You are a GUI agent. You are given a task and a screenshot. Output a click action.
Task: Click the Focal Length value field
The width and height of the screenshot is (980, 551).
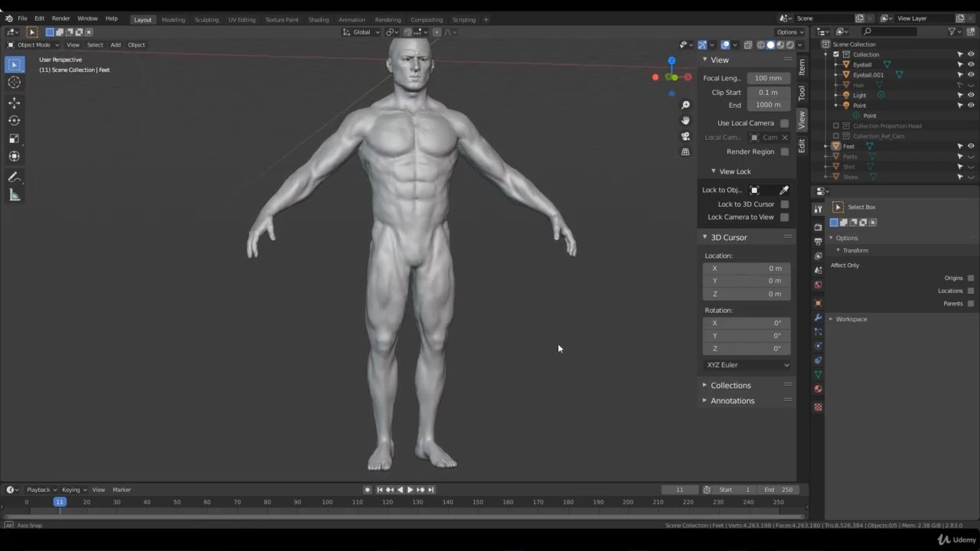(767, 78)
